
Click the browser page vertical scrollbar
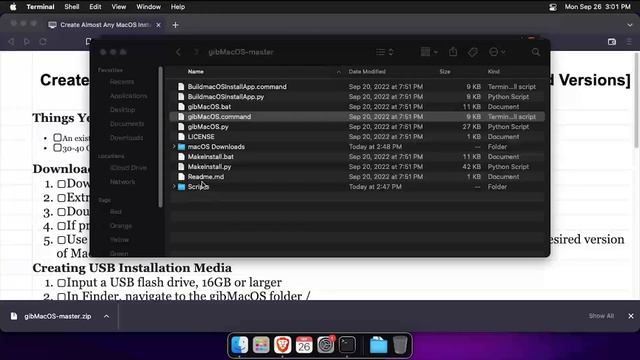coord(636,100)
